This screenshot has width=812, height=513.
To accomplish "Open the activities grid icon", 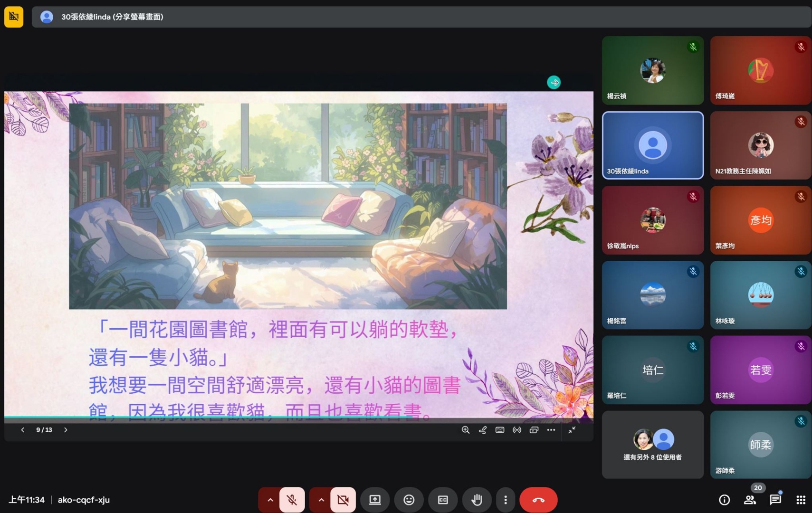I will click(801, 500).
